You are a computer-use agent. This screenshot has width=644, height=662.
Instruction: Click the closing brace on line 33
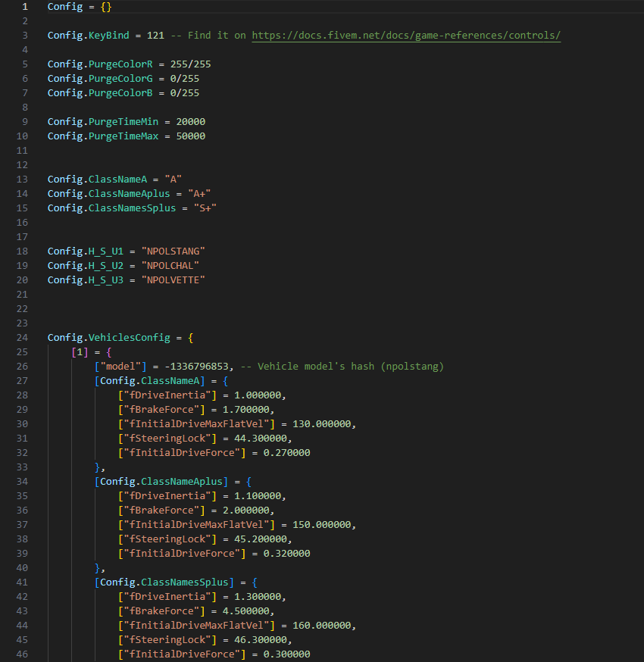(97, 467)
